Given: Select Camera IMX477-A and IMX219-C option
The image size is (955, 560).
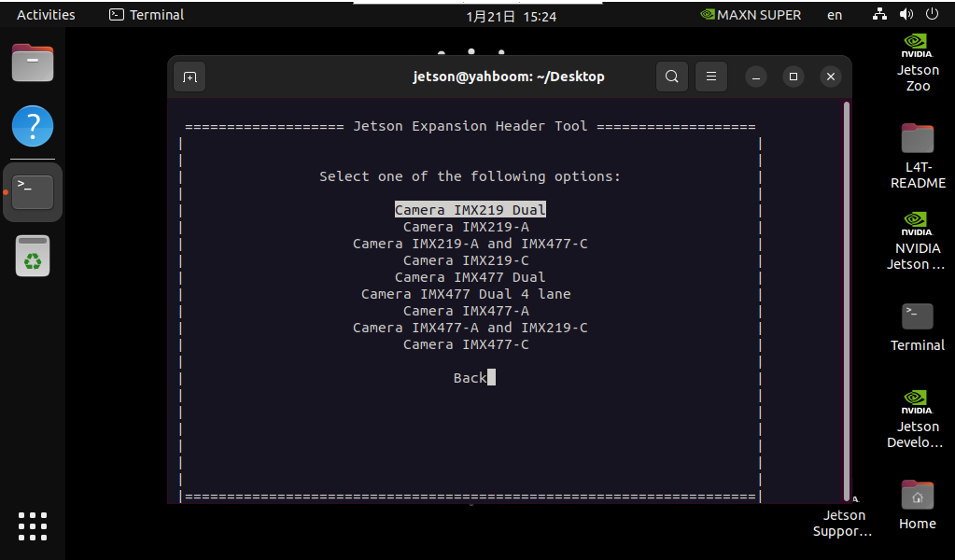Looking at the screenshot, I should (470, 329).
